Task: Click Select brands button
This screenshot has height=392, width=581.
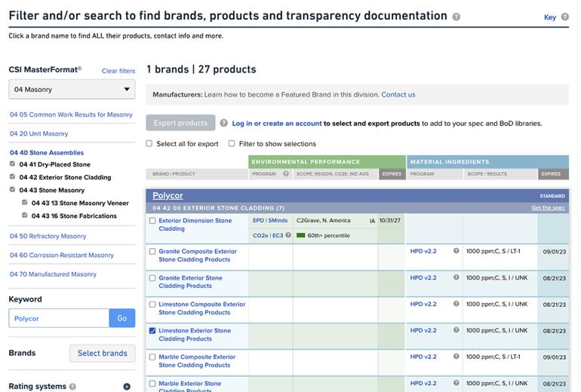Action: (x=103, y=353)
